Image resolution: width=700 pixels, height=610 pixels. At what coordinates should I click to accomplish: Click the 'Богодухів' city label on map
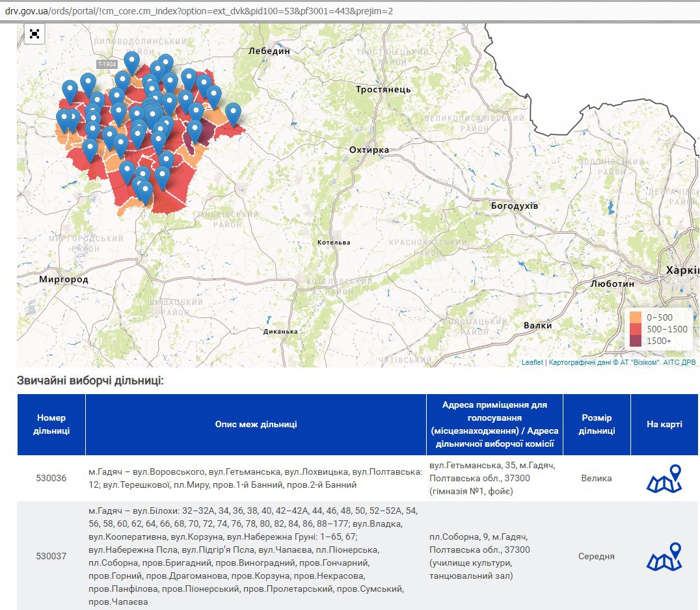[515, 206]
